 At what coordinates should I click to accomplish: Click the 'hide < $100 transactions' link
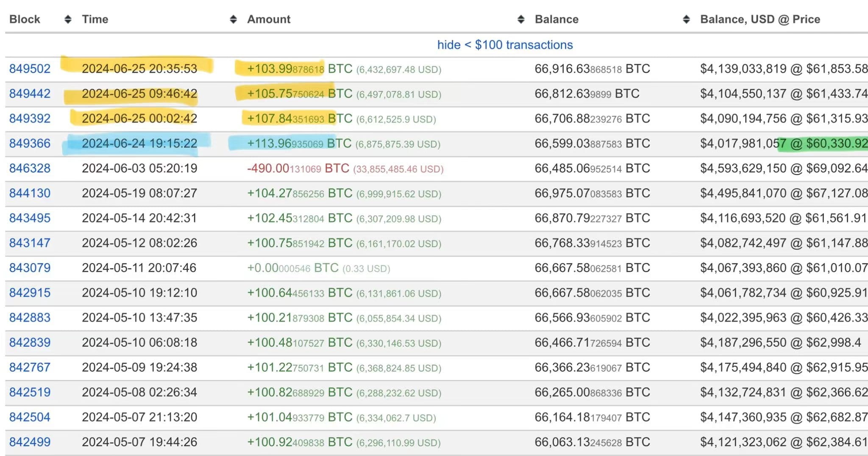coord(505,44)
